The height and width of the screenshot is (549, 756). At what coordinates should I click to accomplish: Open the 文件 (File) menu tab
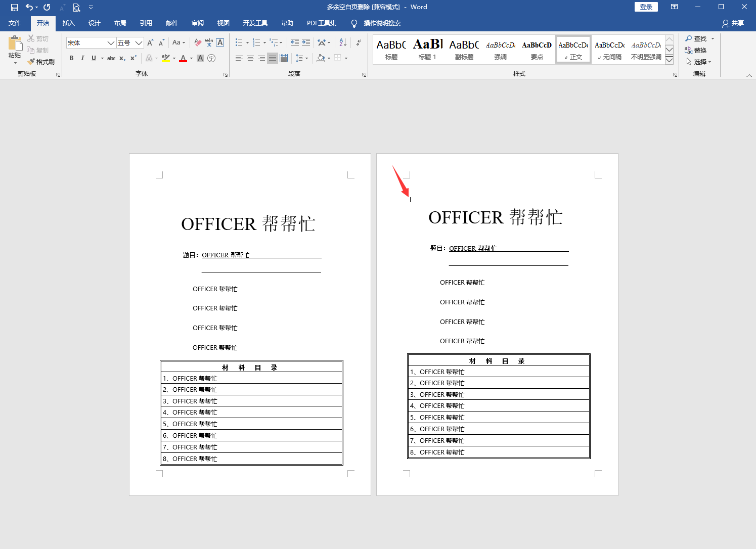[15, 23]
